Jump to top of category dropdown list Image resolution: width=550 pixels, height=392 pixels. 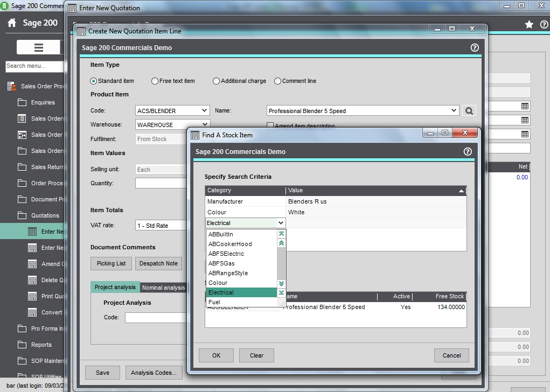[x=281, y=234]
